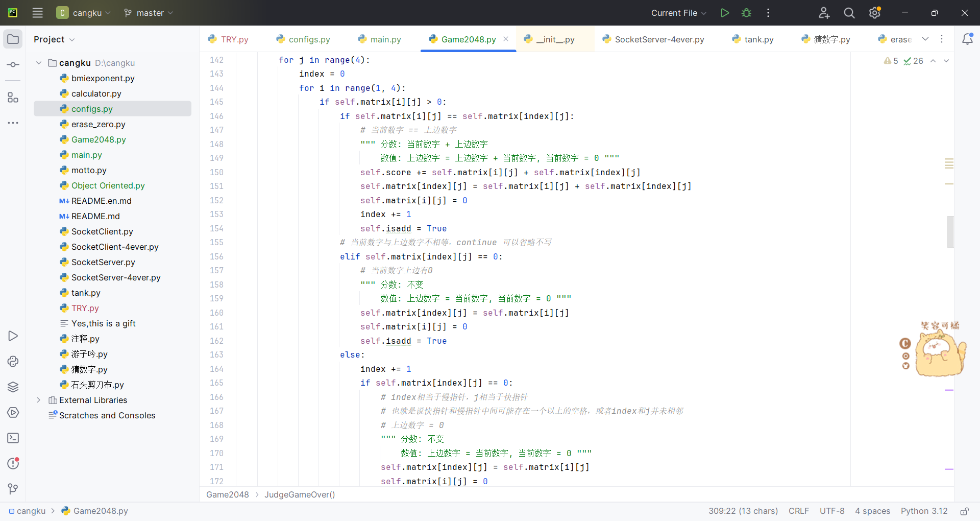Select 'Yes,this is a gift' file
980x521 pixels.
(104, 323)
